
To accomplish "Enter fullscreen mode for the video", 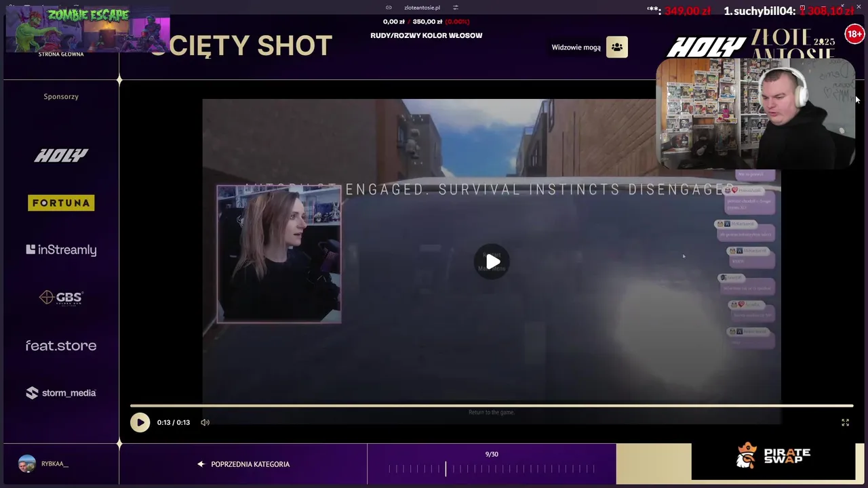I will point(845,422).
